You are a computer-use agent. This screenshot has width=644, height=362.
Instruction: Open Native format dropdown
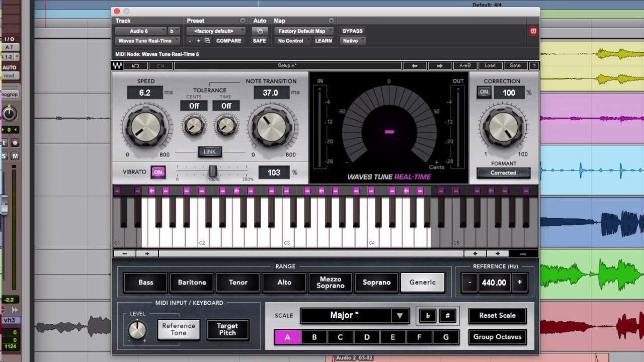(x=352, y=41)
